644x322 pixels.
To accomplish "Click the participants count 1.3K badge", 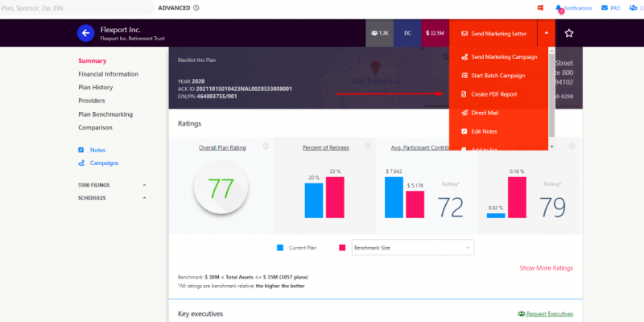I will click(378, 33).
